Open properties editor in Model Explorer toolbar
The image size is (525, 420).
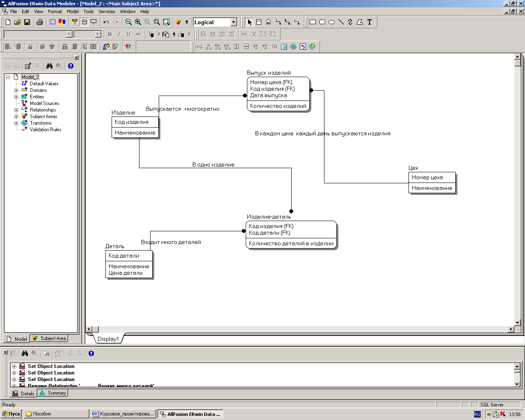click(x=28, y=66)
